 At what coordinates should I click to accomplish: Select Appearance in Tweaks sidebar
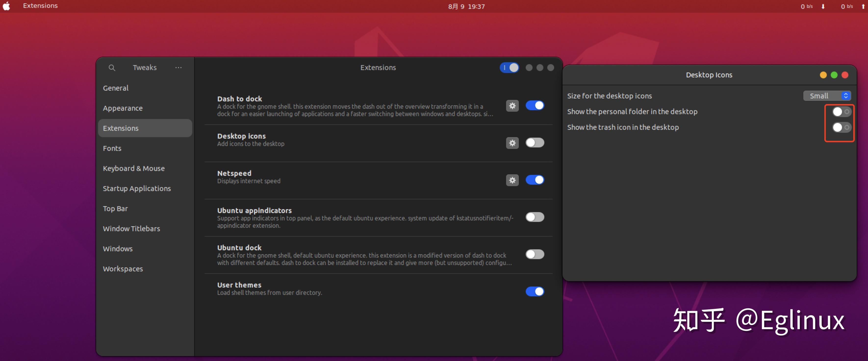click(145, 108)
